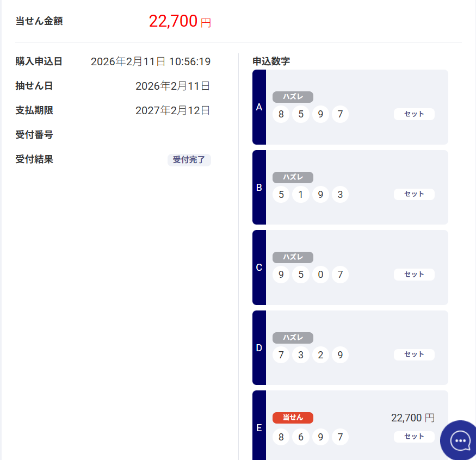Image resolution: width=476 pixels, height=460 pixels.
Task: Click the red 22,700 prize amount at top
Action: [x=173, y=21]
